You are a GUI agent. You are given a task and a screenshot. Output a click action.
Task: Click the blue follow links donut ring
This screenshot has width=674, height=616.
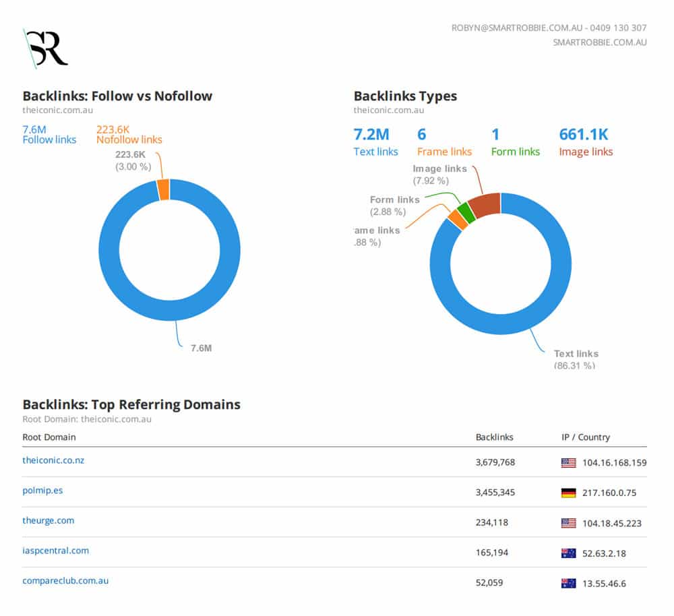coord(169,311)
